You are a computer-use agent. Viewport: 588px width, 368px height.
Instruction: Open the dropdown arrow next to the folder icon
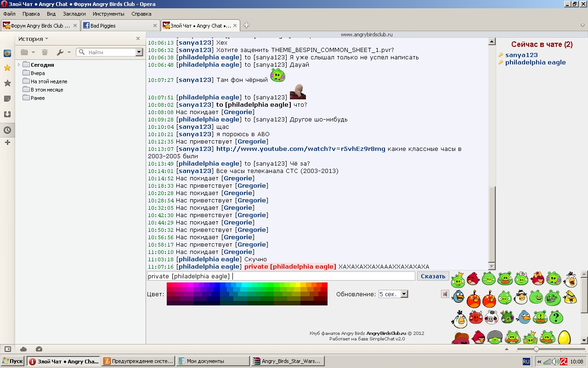point(33,52)
